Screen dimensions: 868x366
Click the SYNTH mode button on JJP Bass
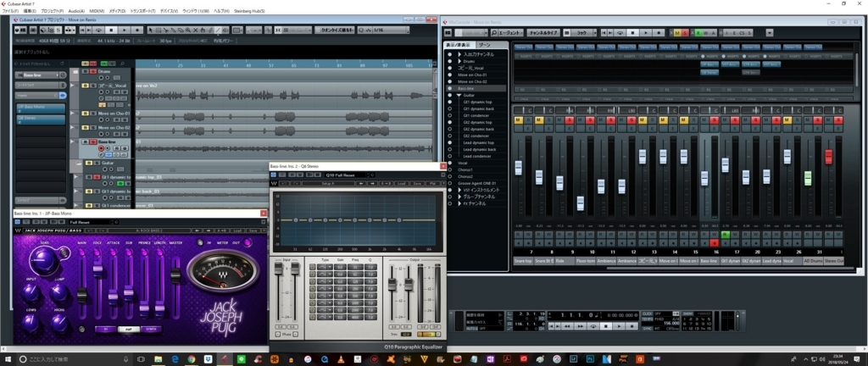151,329
